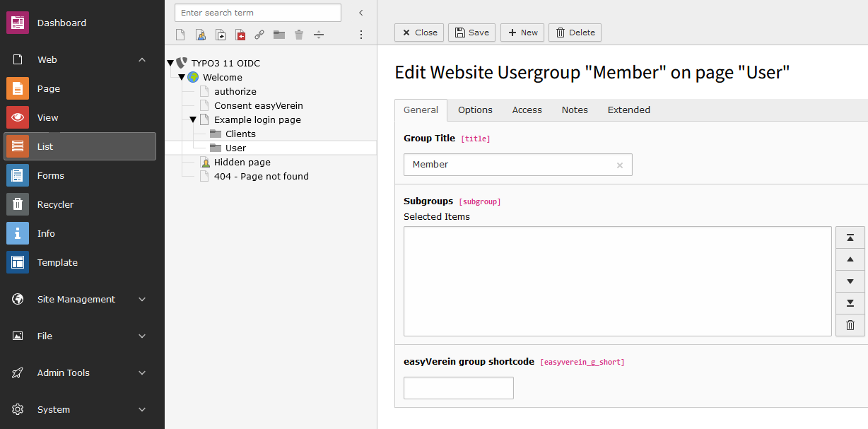Click the TYPO3 logo root icon in page tree
868x429 pixels.
pyautogui.click(x=182, y=63)
